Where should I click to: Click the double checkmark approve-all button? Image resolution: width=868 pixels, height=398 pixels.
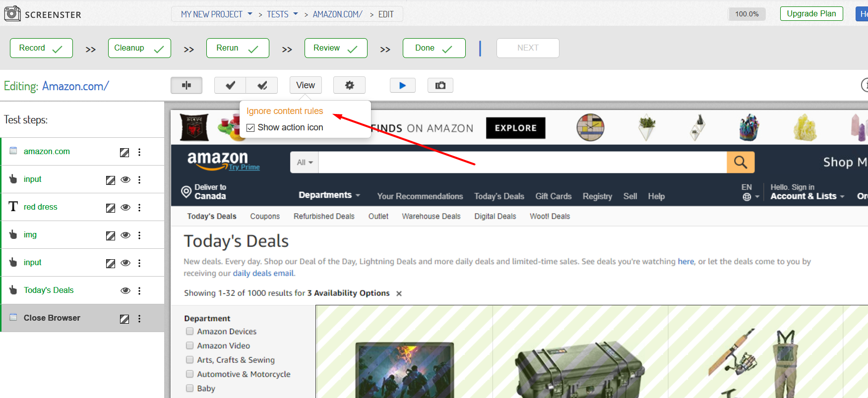262,85
